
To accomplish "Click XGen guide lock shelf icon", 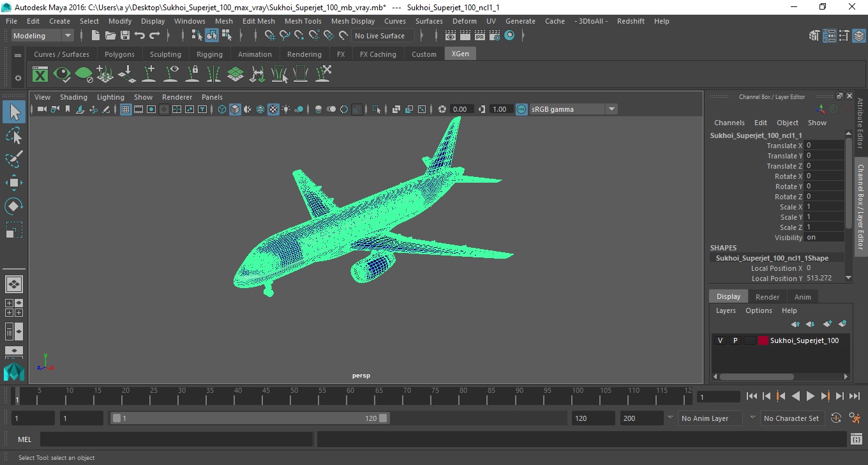I will (x=192, y=74).
